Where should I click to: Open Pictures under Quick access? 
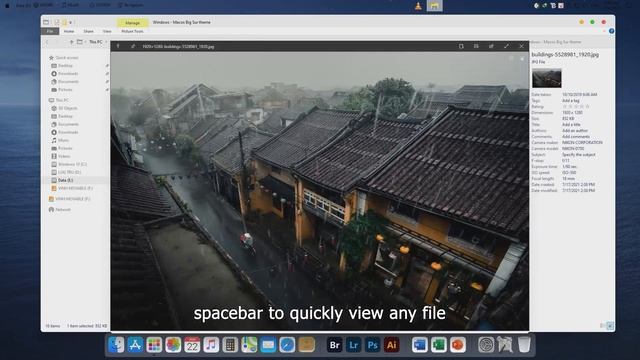point(65,89)
